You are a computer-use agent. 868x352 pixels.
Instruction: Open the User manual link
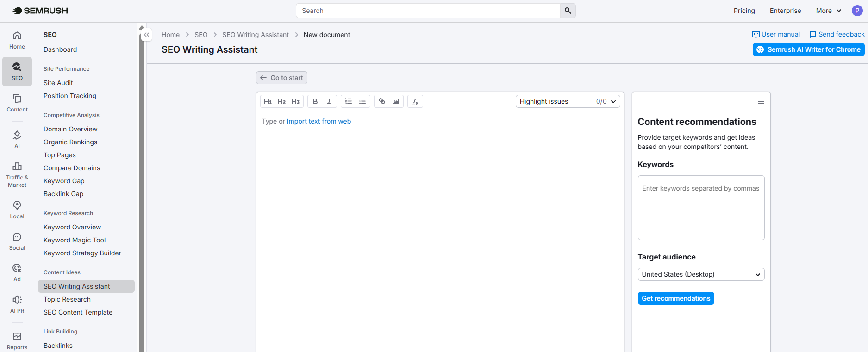pyautogui.click(x=776, y=34)
